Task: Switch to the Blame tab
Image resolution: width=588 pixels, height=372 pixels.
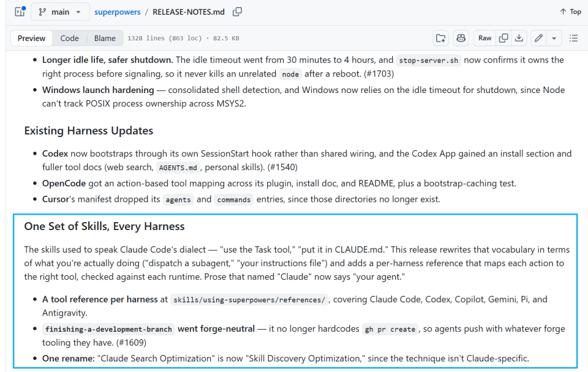Action: pos(105,38)
